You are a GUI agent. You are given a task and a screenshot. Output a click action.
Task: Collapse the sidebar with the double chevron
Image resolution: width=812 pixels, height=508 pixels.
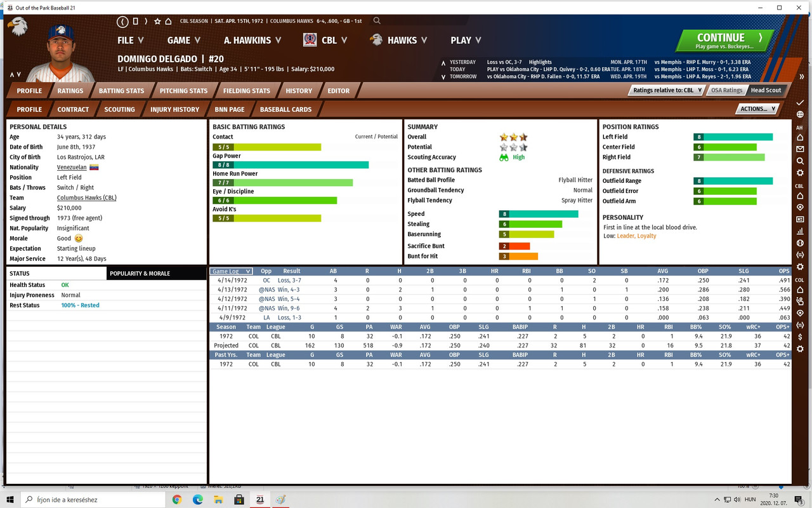pyautogui.click(x=801, y=77)
